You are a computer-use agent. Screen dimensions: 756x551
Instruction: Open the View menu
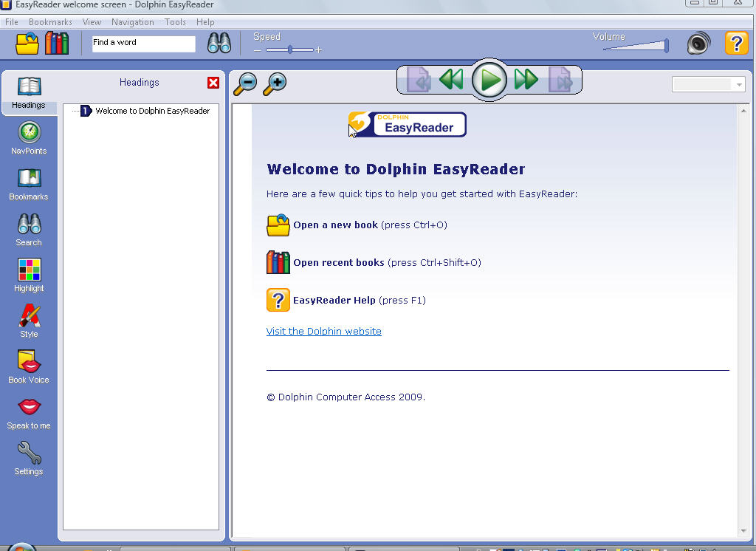tap(92, 22)
